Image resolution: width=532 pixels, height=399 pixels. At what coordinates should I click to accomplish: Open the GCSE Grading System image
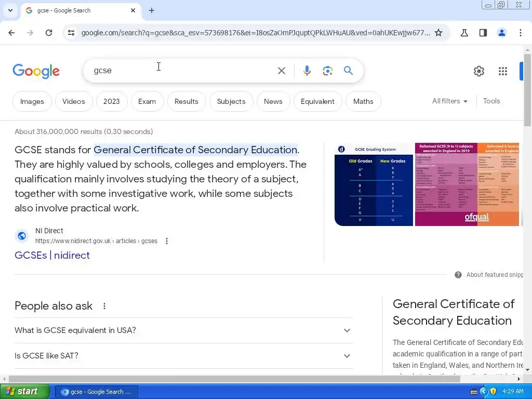(x=374, y=184)
